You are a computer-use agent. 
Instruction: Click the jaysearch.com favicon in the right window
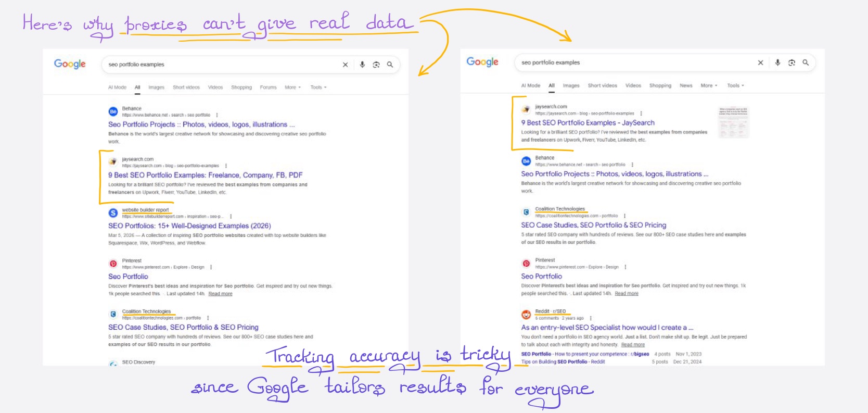click(526, 109)
